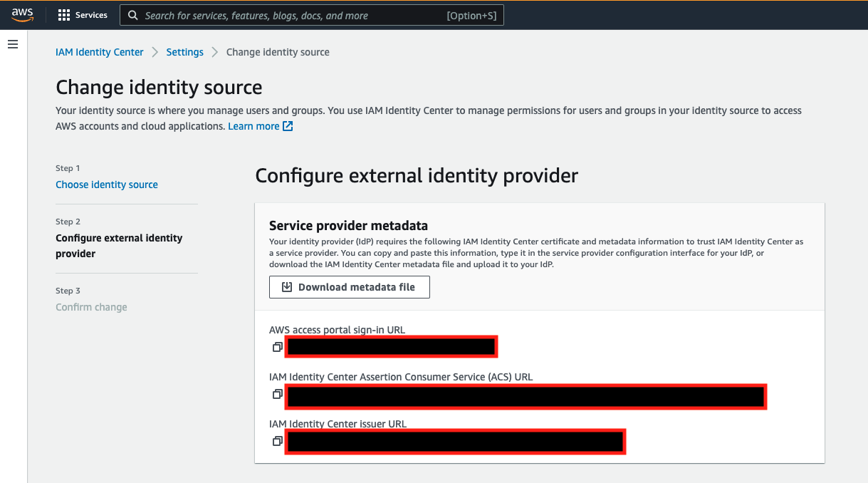868x483 pixels.
Task: Click the download icon in metadata button
Action: click(x=287, y=287)
